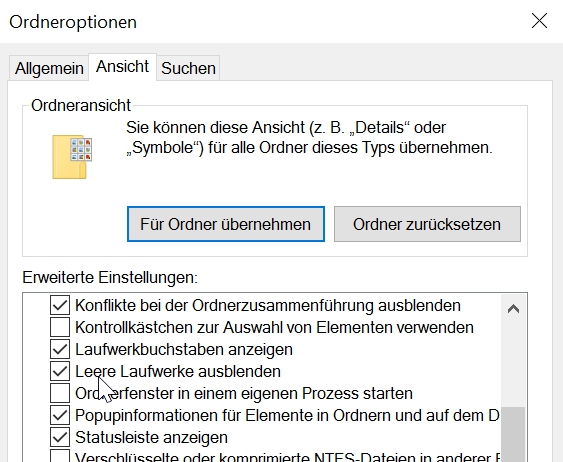
Task: Click Für Ordner übernehmen button
Action: coord(226,224)
